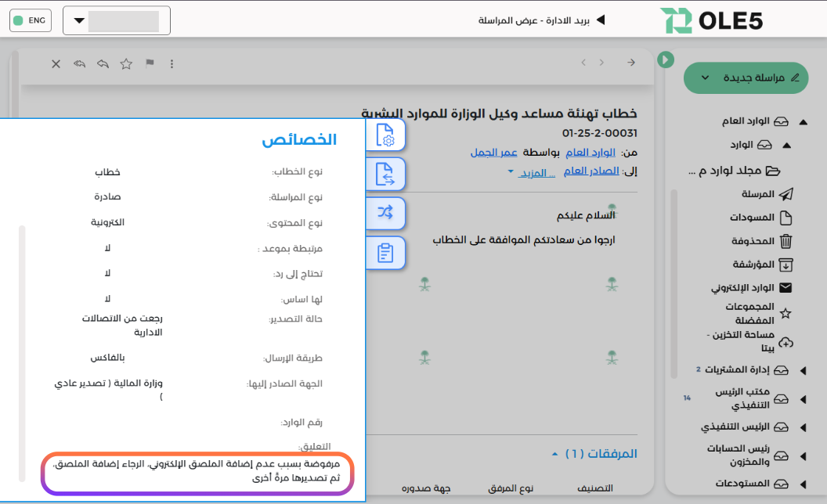Open the clipboard notes side tab

(x=385, y=253)
